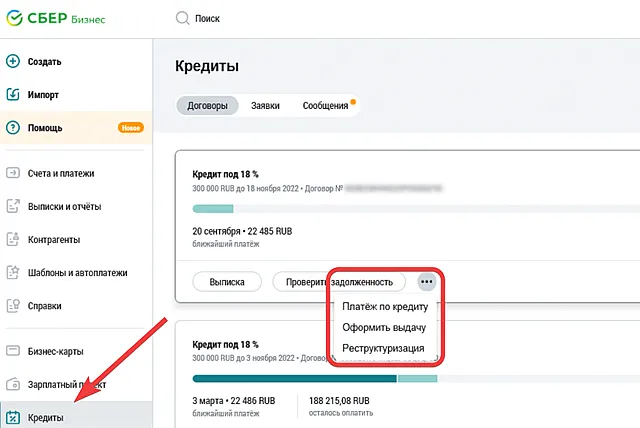Image resolution: width=640 pixels, height=428 pixels.
Task: Open the Сообщения tab
Action: 326,106
